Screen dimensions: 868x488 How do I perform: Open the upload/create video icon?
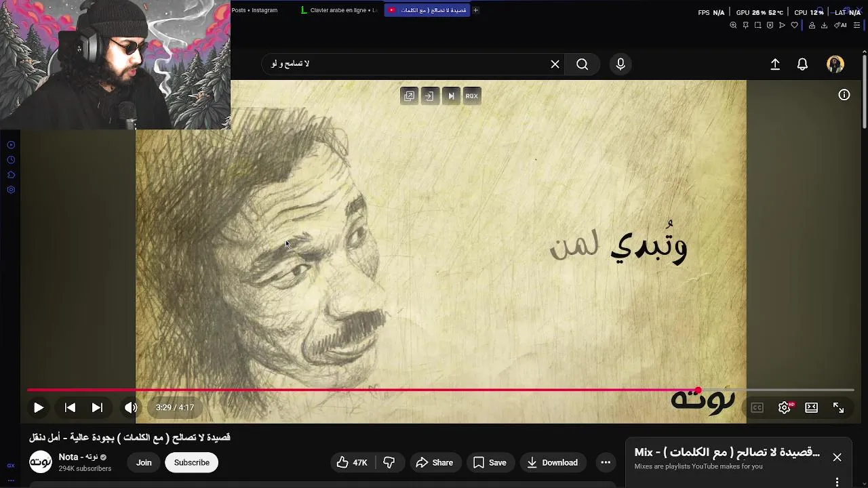coord(775,64)
